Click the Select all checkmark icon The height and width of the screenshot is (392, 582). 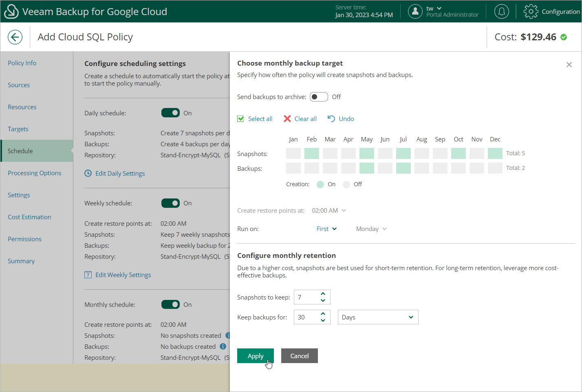pos(241,119)
